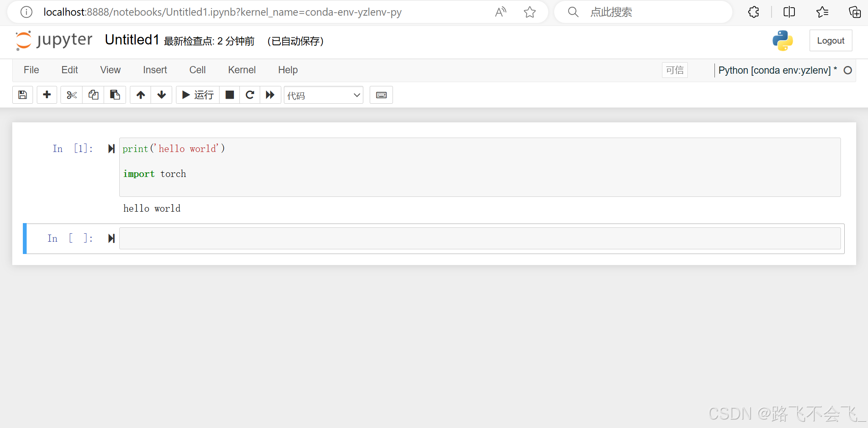Insert a new cell with the plus icon
Viewport: 868px width, 428px height.
point(47,95)
